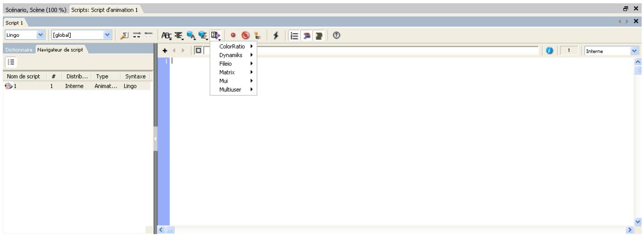Click the cast member number field
This screenshot has height=235, width=644.
(568, 50)
